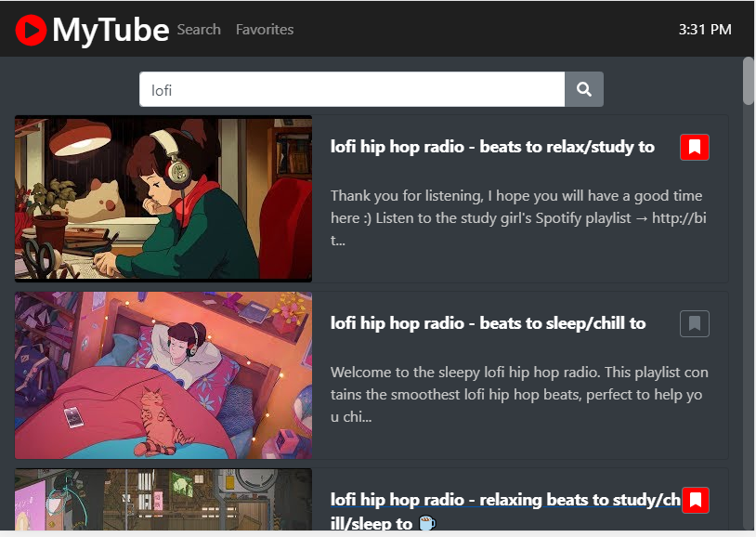Bookmark the 'beats to sleep/chill to' video
Image resolution: width=756 pixels, height=537 pixels.
coord(695,323)
